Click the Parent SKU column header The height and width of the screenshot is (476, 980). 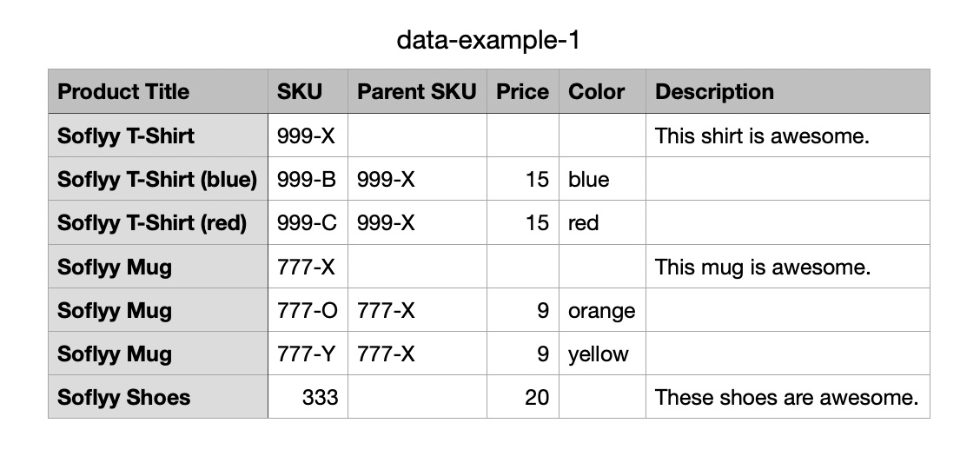click(x=417, y=92)
